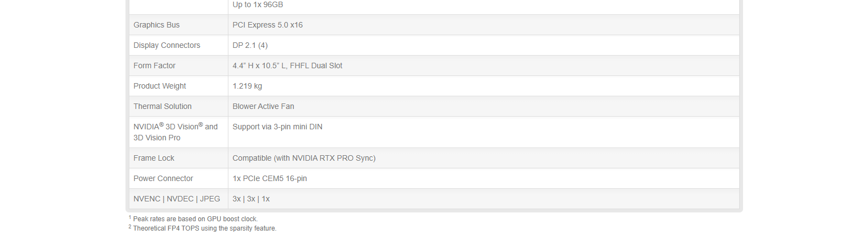Select the DP 2.1 (4) value
The image size is (868, 246).
pyautogui.click(x=250, y=45)
